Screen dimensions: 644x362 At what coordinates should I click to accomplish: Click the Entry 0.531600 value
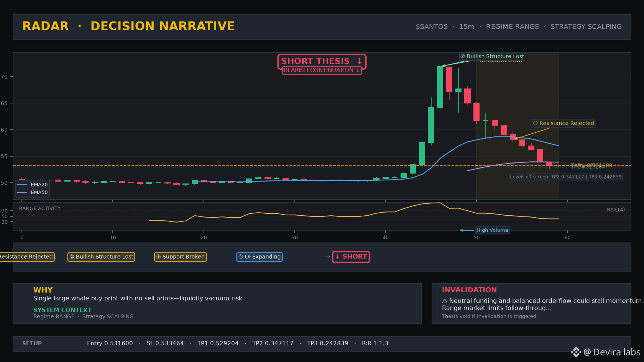coord(110,344)
